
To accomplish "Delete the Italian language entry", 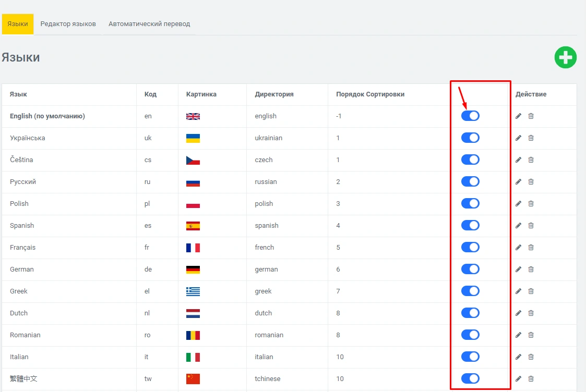I will [531, 357].
